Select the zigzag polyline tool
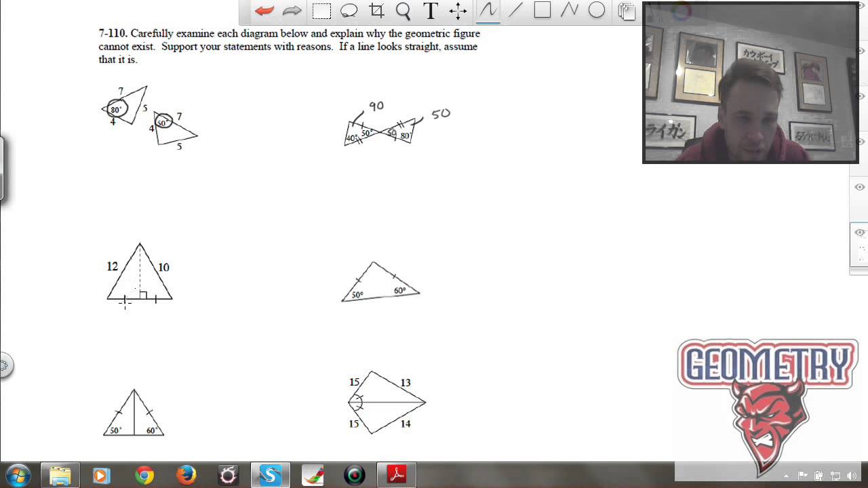The width and height of the screenshot is (868, 488). click(x=569, y=9)
